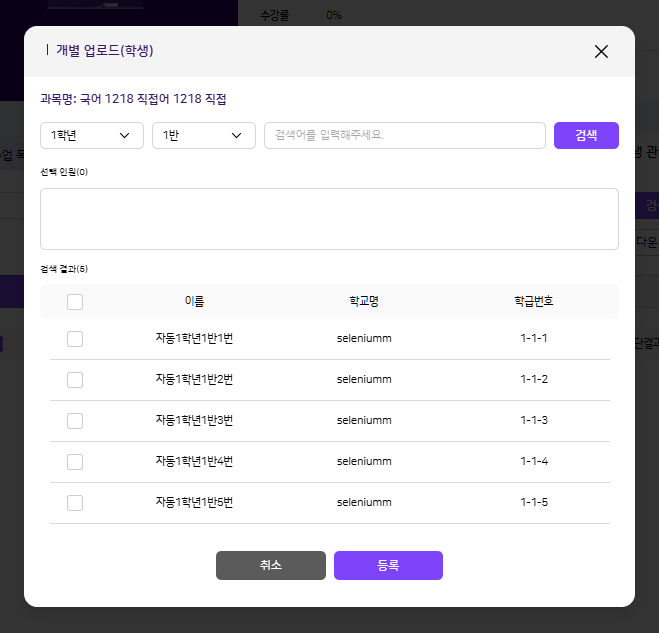Tick the checkbox for 자동1학년1반4번
The width and height of the screenshot is (659, 633).
75,462
